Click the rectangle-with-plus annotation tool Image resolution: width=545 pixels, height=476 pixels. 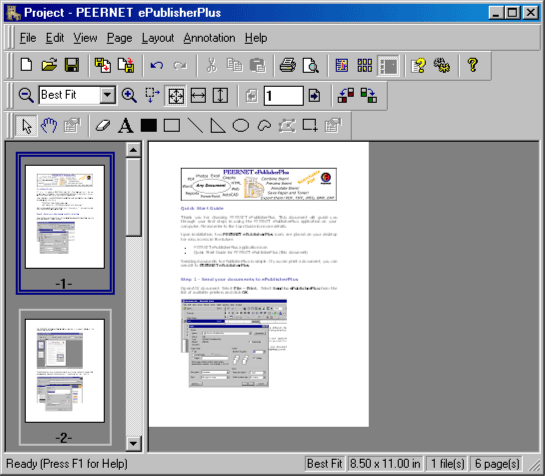click(x=310, y=126)
